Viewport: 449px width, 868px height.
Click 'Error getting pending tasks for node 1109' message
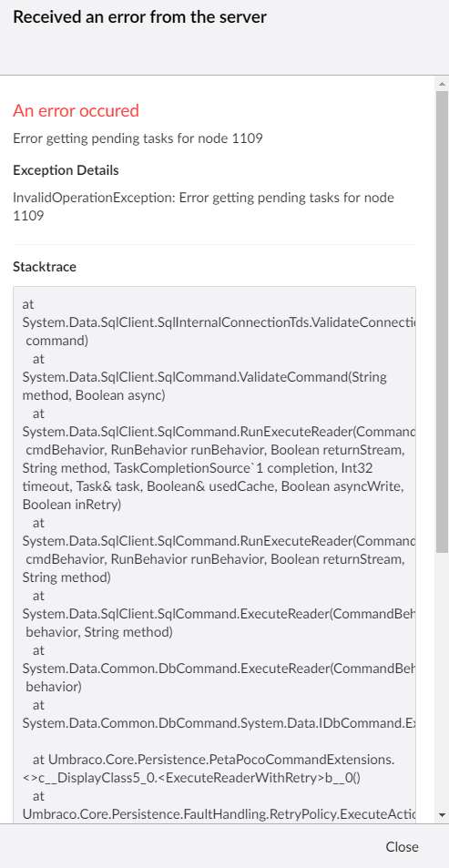pos(138,138)
